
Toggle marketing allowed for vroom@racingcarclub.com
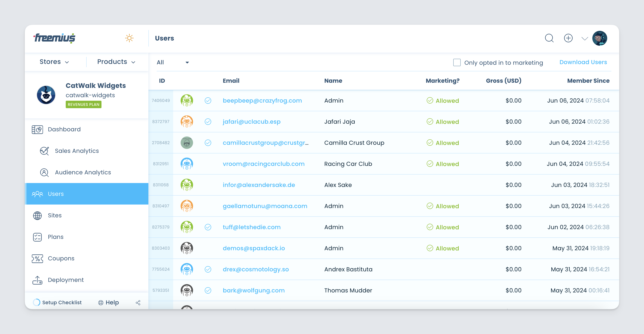(442, 164)
